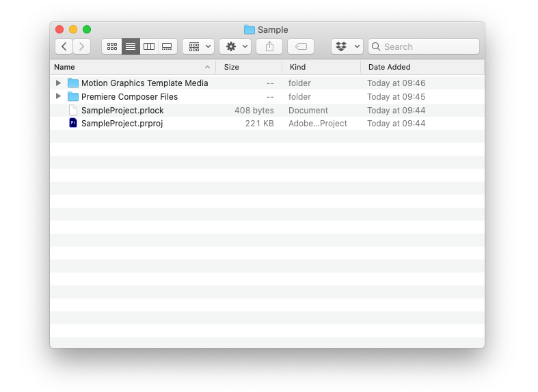Click the Share toolbar button
The image size is (538, 392).
(269, 46)
